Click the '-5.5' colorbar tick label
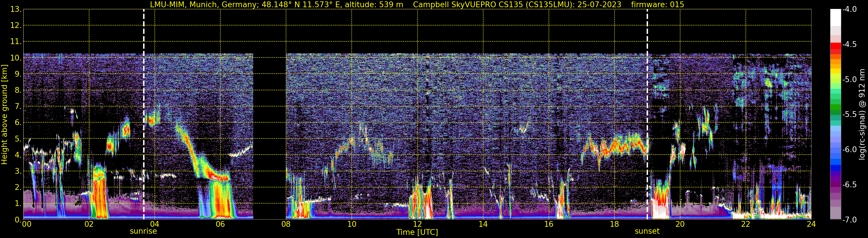 coord(849,115)
